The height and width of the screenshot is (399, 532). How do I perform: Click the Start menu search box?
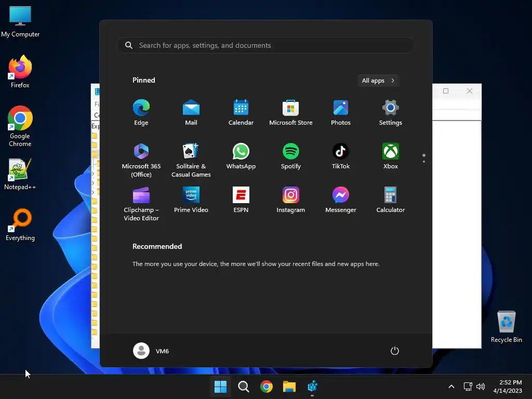pyautogui.click(x=265, y=45)
